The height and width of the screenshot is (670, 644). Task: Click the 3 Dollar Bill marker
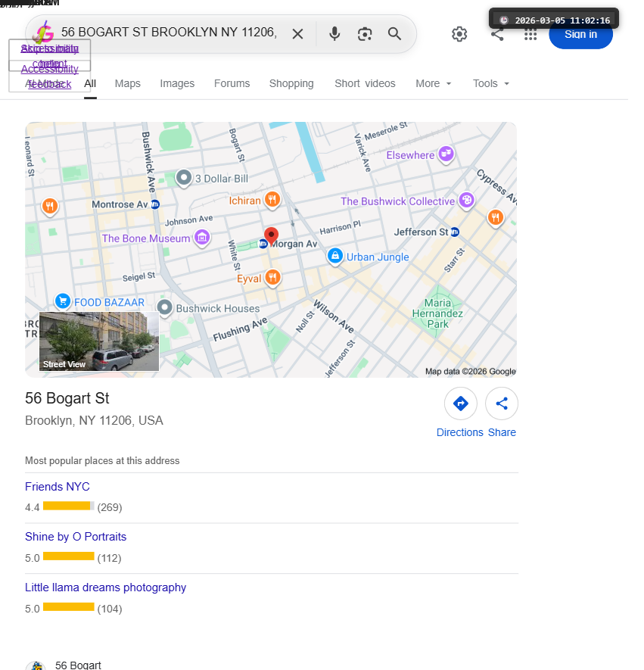(x=184, y=178)
